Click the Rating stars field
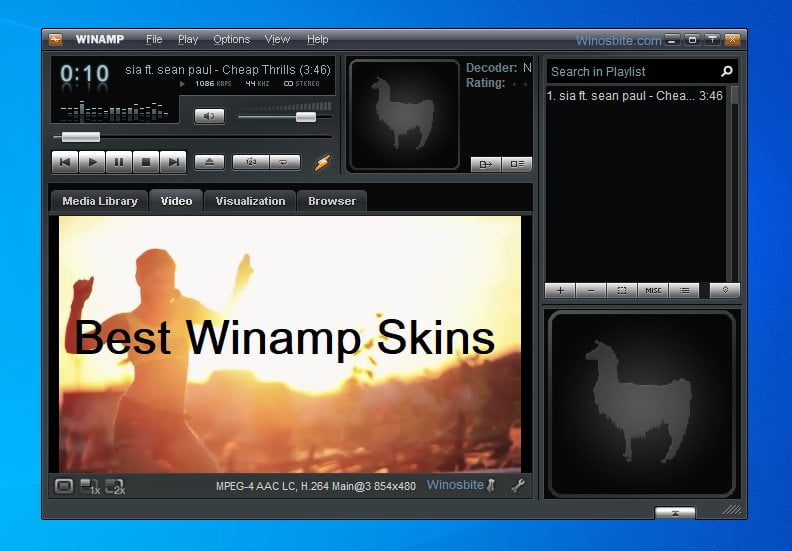 520,83
